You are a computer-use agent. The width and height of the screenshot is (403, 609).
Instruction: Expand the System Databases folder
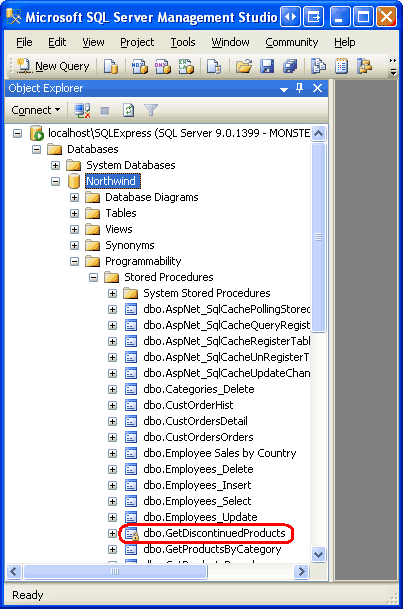pyautogui.click(x=56, y=165)
